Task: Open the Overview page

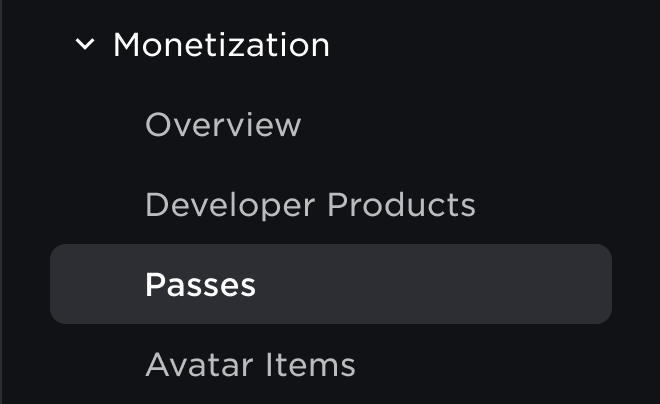Action: [x=223, y=125]
